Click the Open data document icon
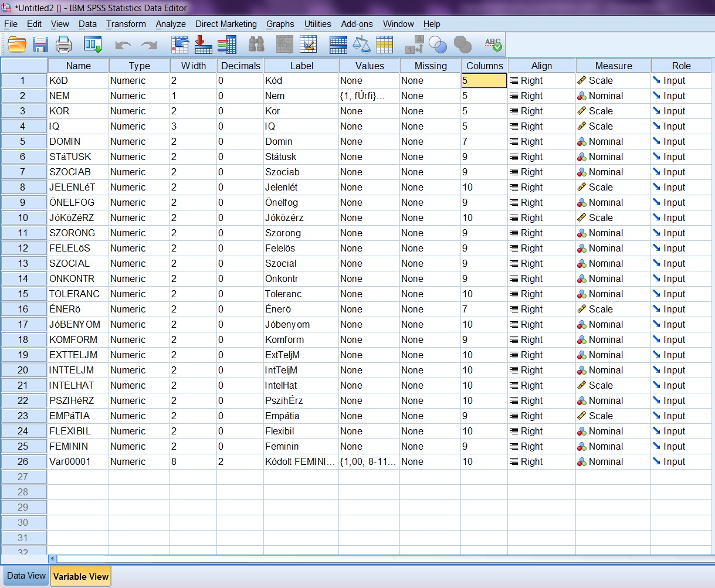The image size is (715, 588). coord(17,45)
